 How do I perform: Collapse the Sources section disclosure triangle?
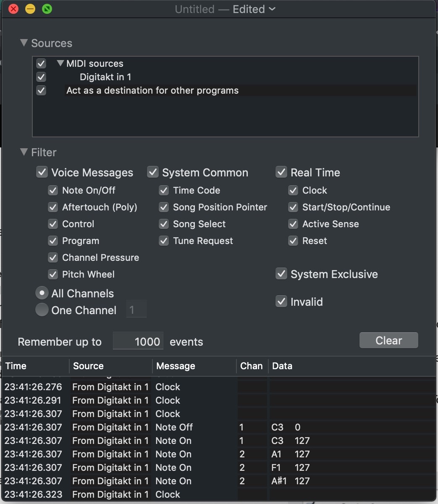(24, 43)
